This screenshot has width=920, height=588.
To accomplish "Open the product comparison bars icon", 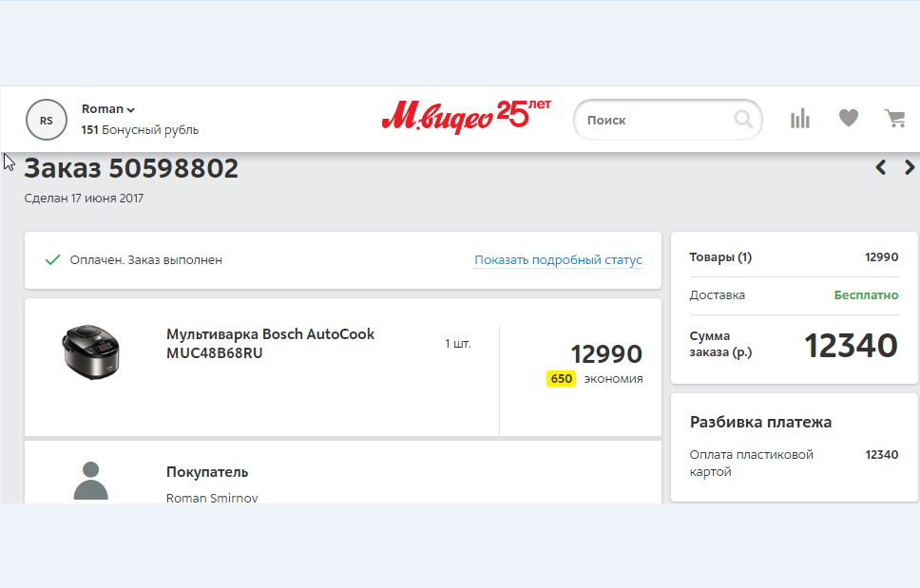I will [800, 119].
